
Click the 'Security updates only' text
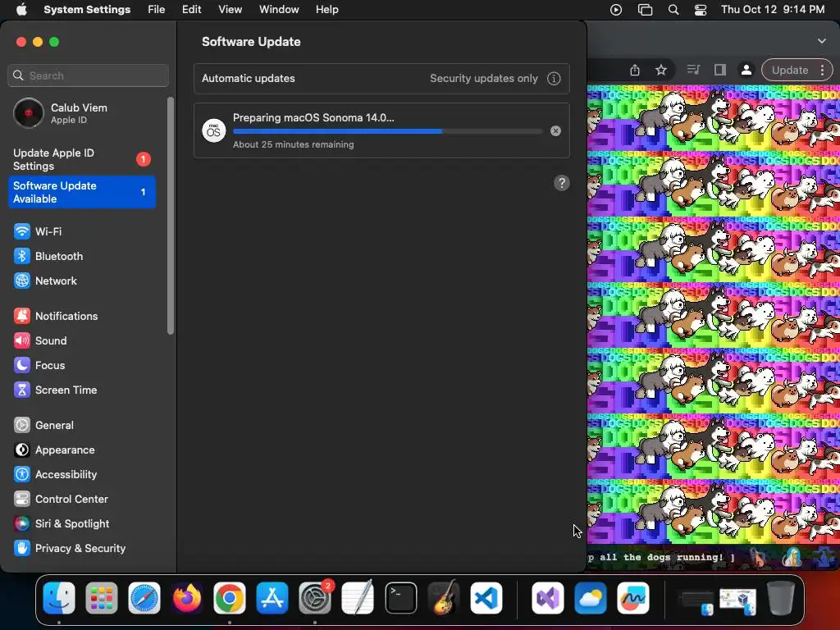click(484, 79)
